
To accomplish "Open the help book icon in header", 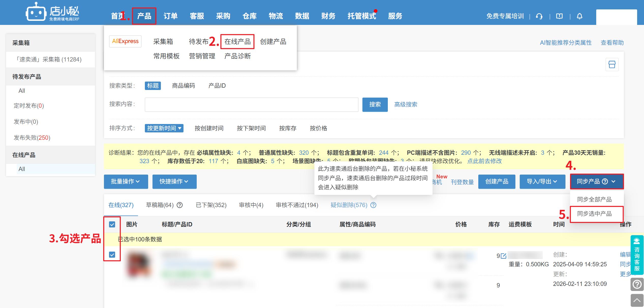I will 559,16.
